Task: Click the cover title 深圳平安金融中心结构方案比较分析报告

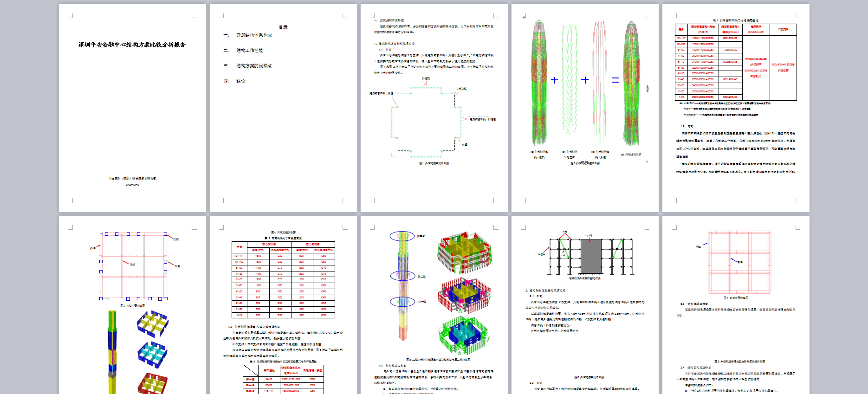Action: coord(132,45)
